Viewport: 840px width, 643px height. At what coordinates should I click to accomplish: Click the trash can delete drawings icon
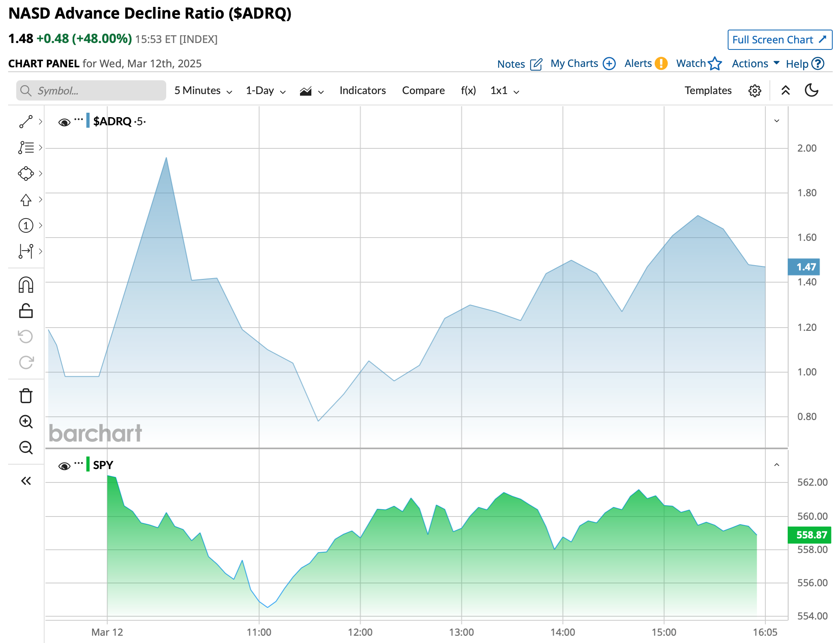(26, 396)
